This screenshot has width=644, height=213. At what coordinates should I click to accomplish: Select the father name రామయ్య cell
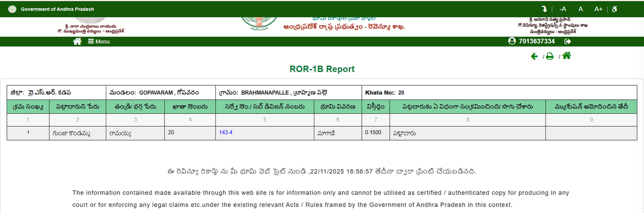coord(135,133)
